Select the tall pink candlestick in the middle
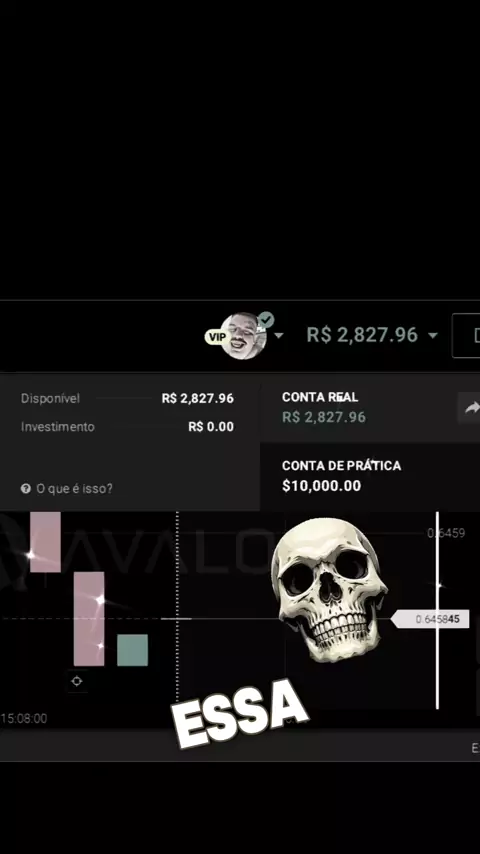 [89, 619]
